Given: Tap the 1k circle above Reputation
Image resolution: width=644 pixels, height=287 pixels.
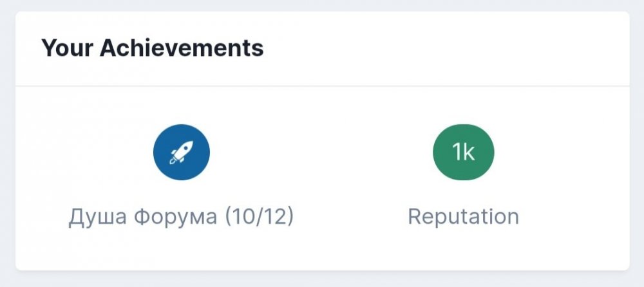Looking at the screenshot, I should tap(463, 153).
